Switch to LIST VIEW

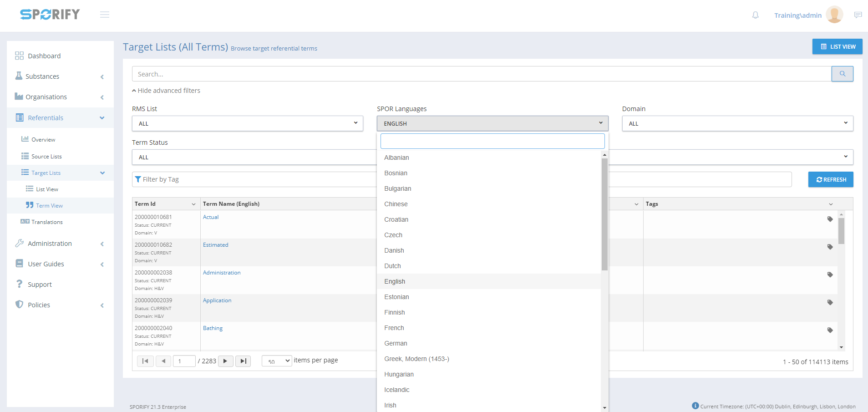tap(837, 46)
